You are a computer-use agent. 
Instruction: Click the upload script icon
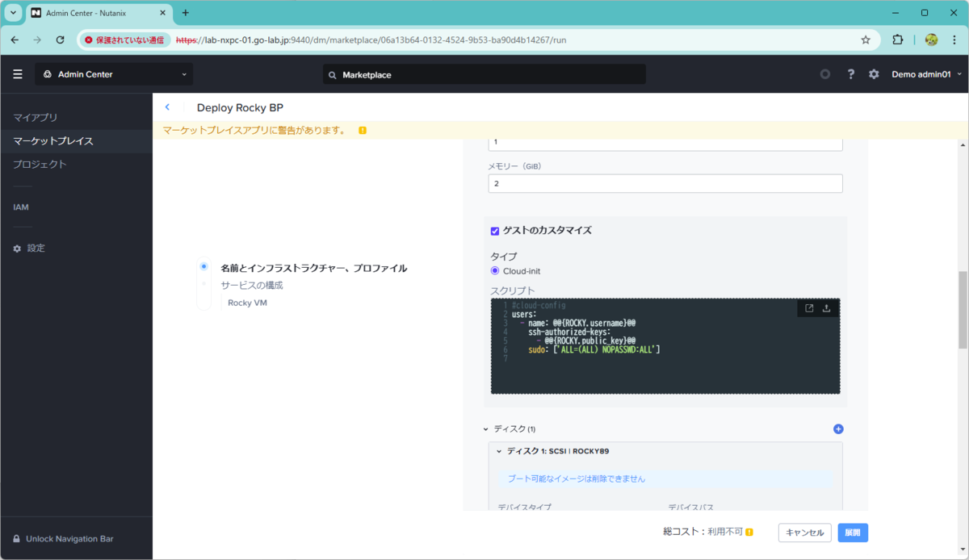[x=827, y=307]
